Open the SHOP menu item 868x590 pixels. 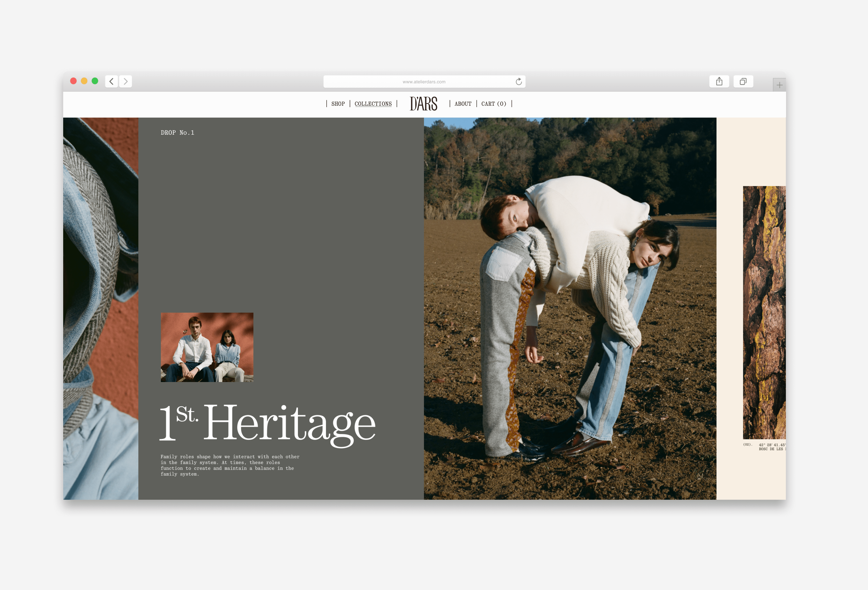click(x=338, y=104)
